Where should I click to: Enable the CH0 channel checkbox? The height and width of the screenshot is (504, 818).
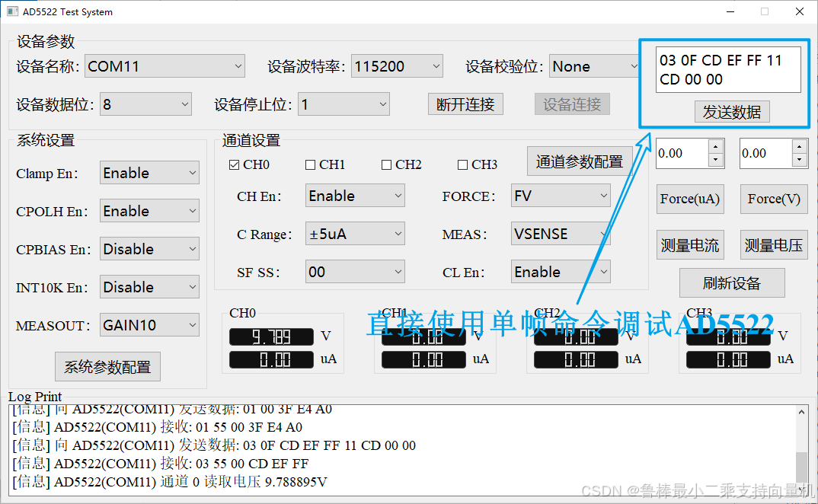(x=235, y=165)
